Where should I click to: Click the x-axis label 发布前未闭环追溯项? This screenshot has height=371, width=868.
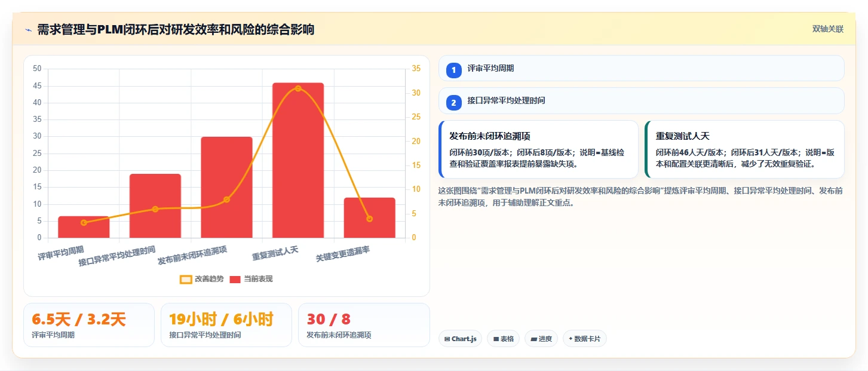[x=192, y=256]
